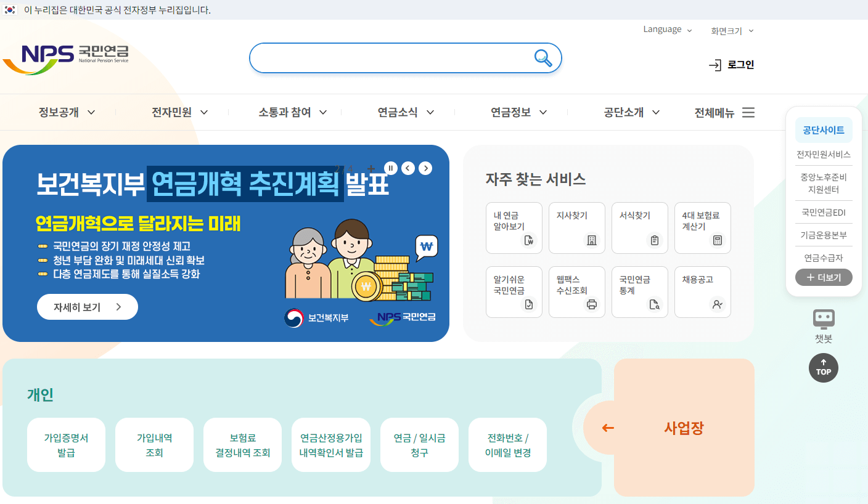Pause the banner slideshow rotation
Image resolution: width=868 pixels, height=504 pixels.
[x=390, y=168]
